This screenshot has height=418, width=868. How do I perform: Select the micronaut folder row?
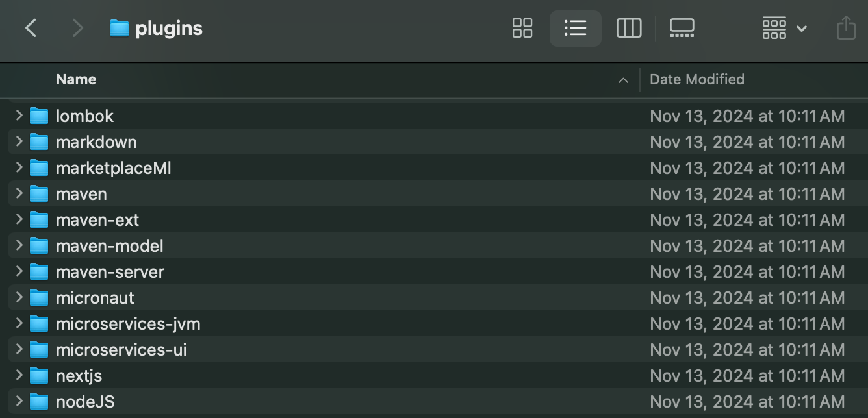[434, 298]
